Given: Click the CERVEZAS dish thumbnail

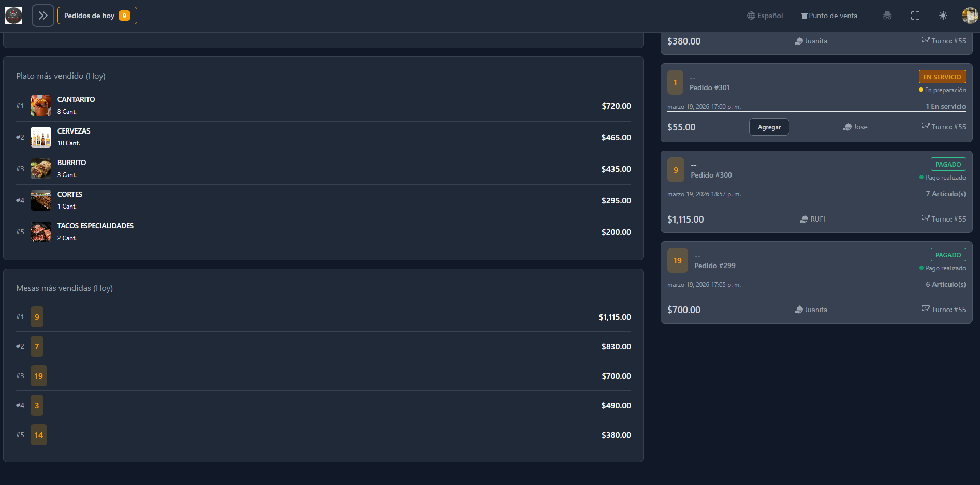Looking at the screenshot, I should click(x=41, y=137).
